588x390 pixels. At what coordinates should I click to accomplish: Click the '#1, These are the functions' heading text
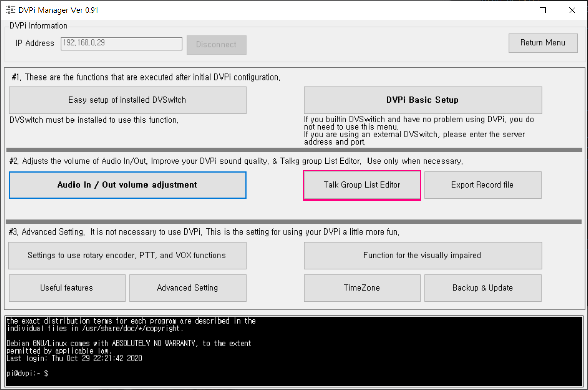point(146,77)
